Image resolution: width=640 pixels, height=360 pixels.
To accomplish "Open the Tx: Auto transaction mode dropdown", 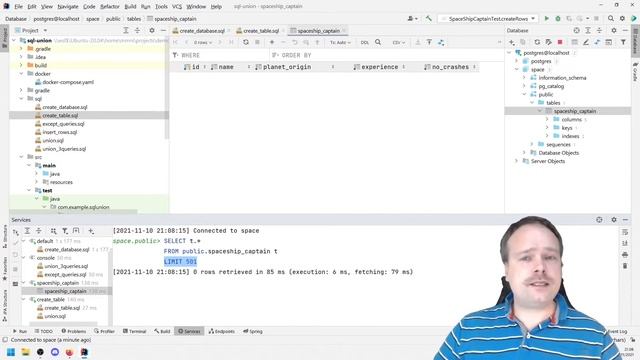I will point(340,42).
